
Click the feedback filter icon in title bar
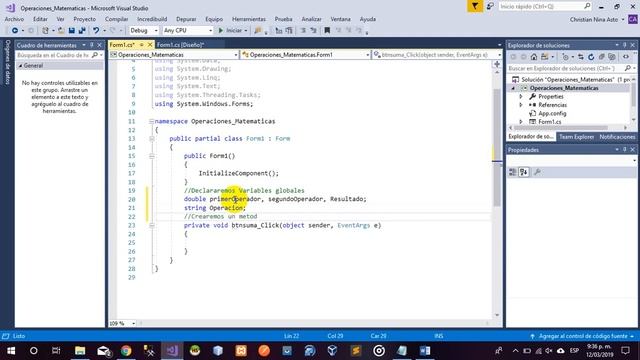tap(475, 6)
